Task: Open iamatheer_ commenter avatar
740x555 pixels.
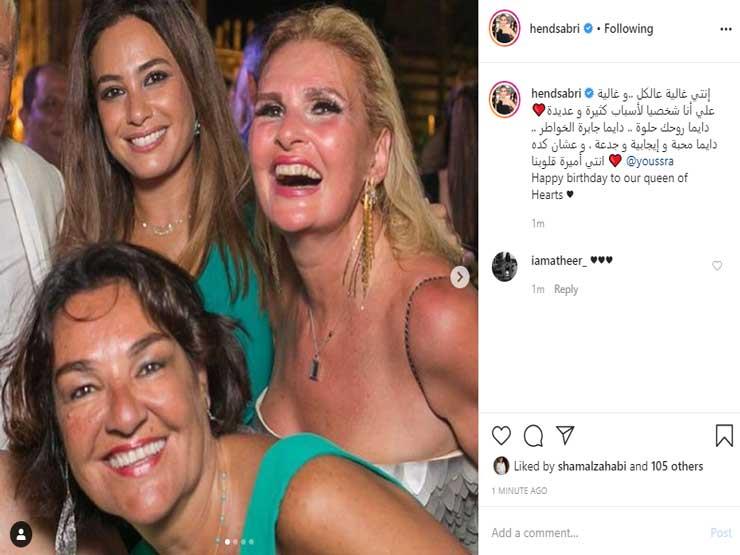Action: [505, 266]
